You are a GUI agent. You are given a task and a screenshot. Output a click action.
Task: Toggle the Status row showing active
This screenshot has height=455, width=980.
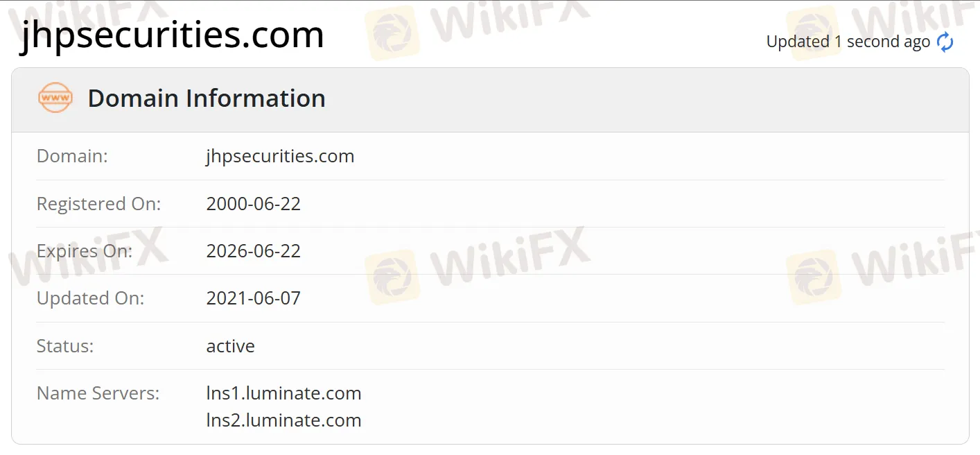coord(230,346)
